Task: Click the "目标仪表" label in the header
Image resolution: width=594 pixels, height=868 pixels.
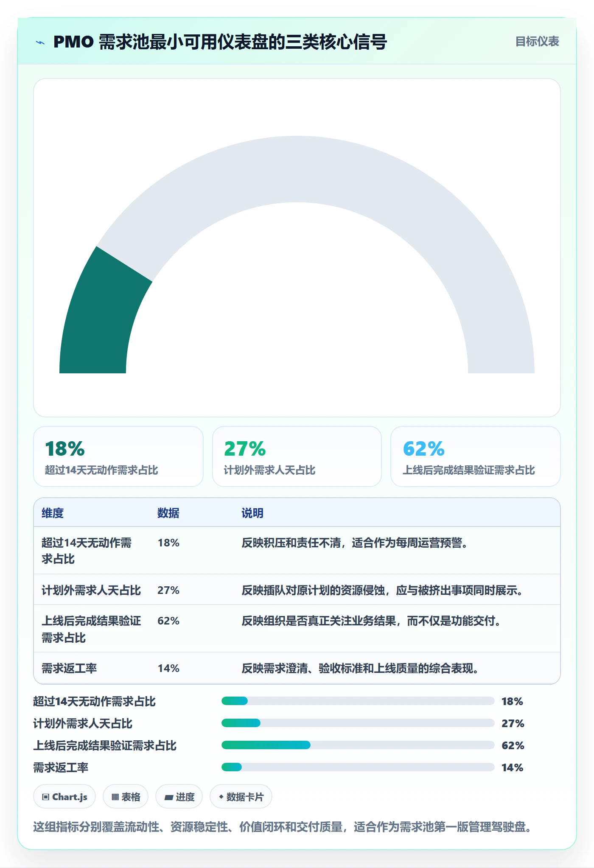Action: pyautogui.click(x=537, y=42)
